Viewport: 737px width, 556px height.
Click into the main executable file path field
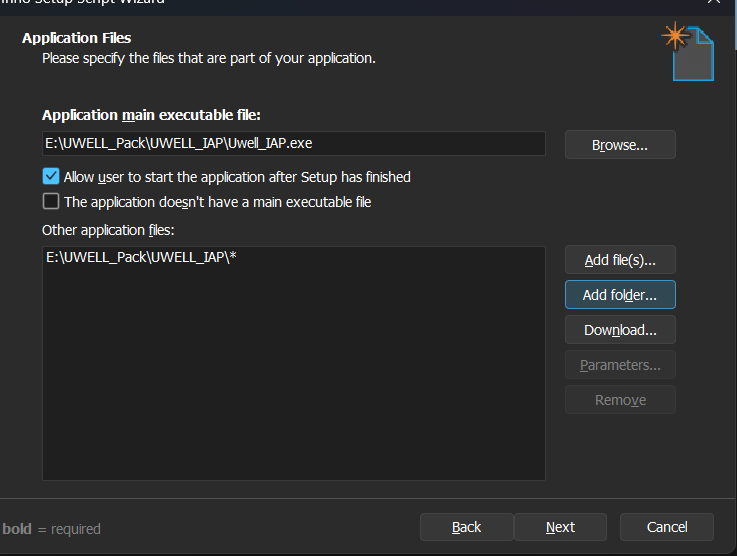tap(294, 143)
